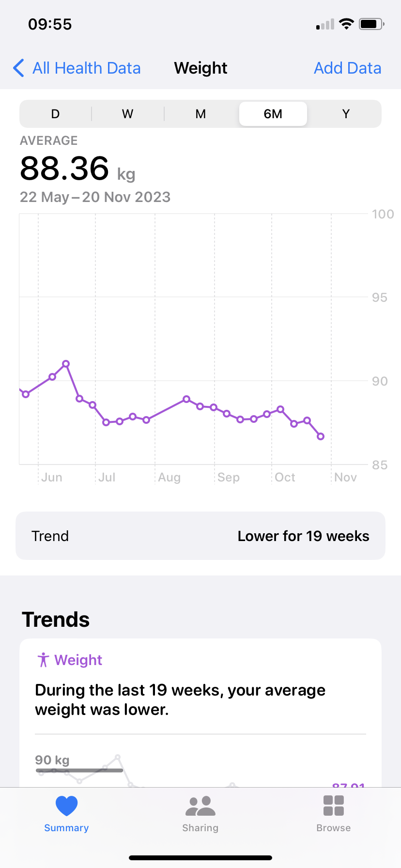Switch chart range to W (week)

click(127, 114)
